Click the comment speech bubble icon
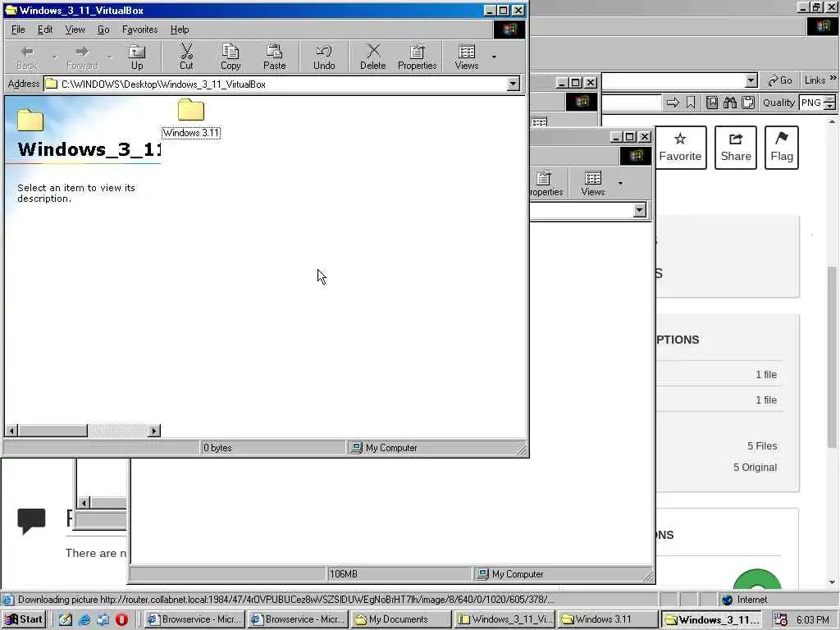The image size is (840, 630). tap(31, 521)
